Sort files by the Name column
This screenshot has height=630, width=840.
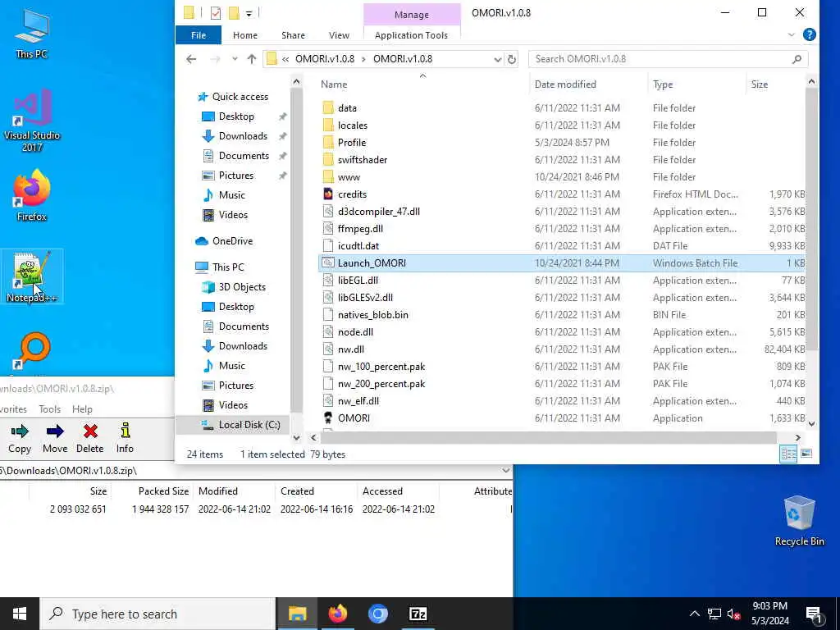tap(422, 84)
